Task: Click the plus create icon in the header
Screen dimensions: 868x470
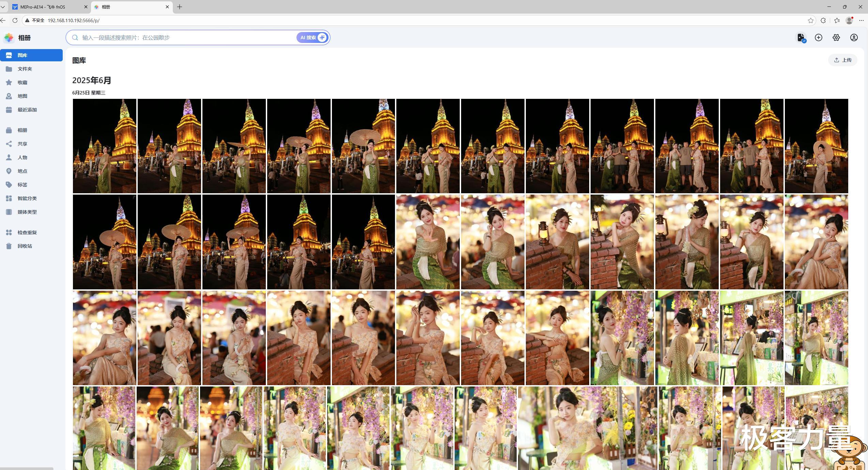Action: [x=818, y=37]
